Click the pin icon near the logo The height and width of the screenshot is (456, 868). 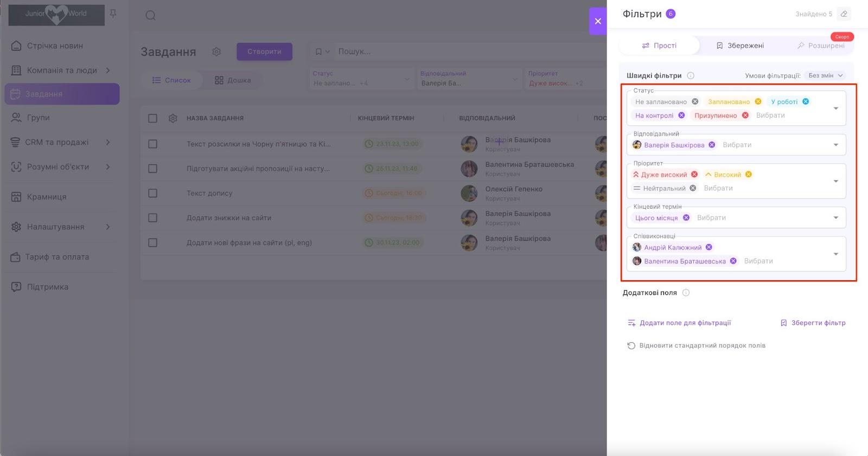click(x=113, y=14)
